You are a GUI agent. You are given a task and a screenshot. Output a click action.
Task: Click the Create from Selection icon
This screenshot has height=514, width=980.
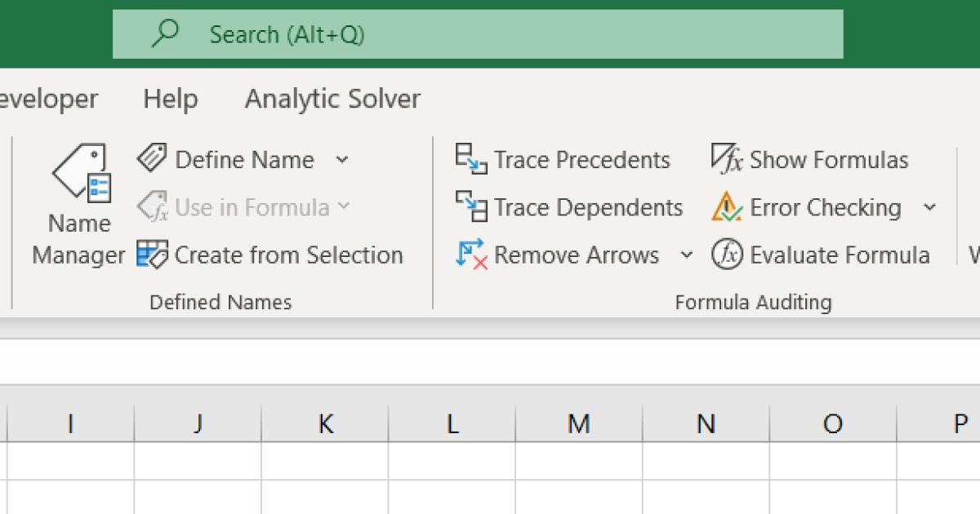click(152, 255)
